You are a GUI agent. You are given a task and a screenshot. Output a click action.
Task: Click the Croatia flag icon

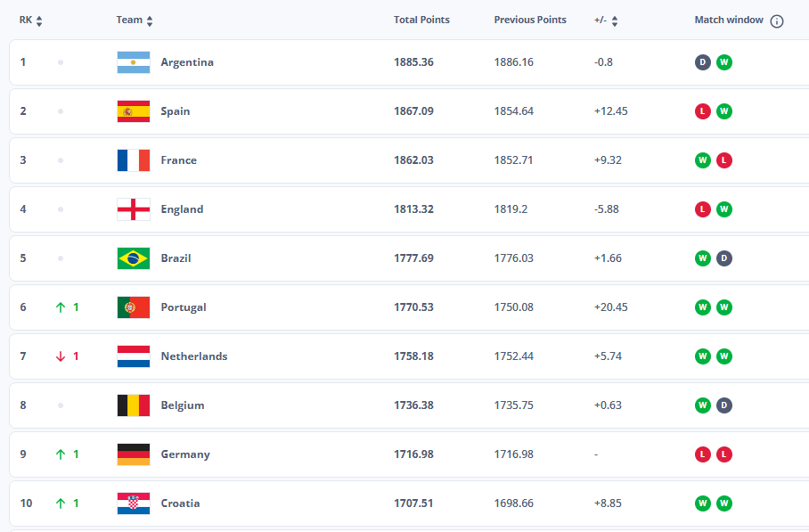coord(133,503)
